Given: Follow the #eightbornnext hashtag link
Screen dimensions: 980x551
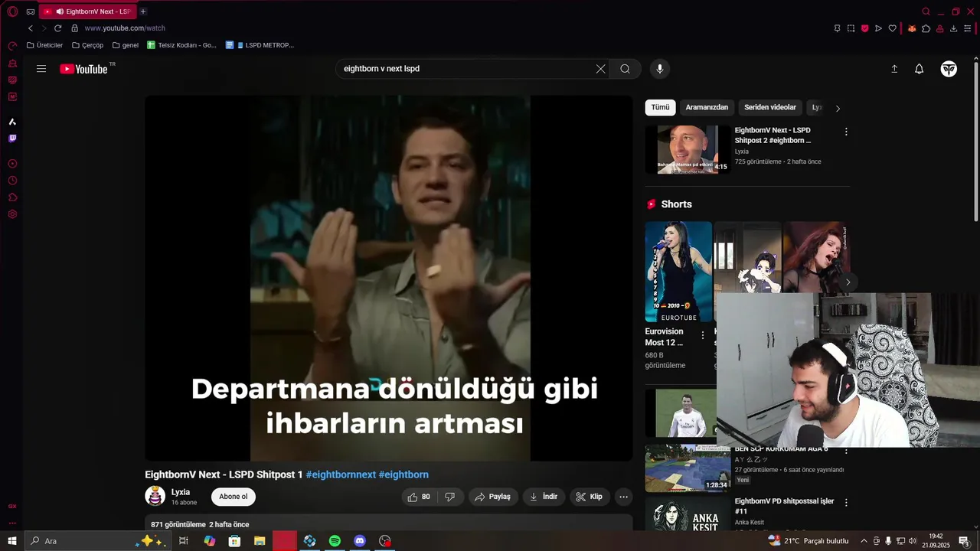Looking at the screenshot, I should pos(341,474).
